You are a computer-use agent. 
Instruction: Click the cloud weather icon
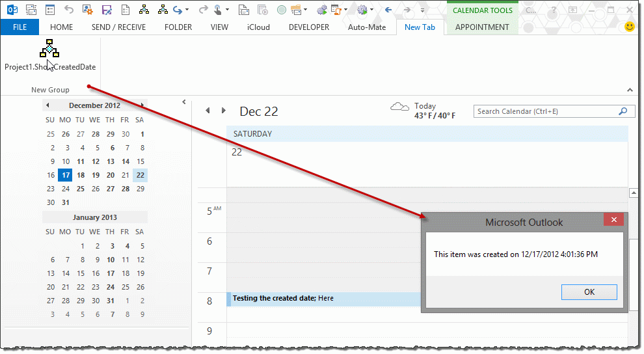pos(399,107)
